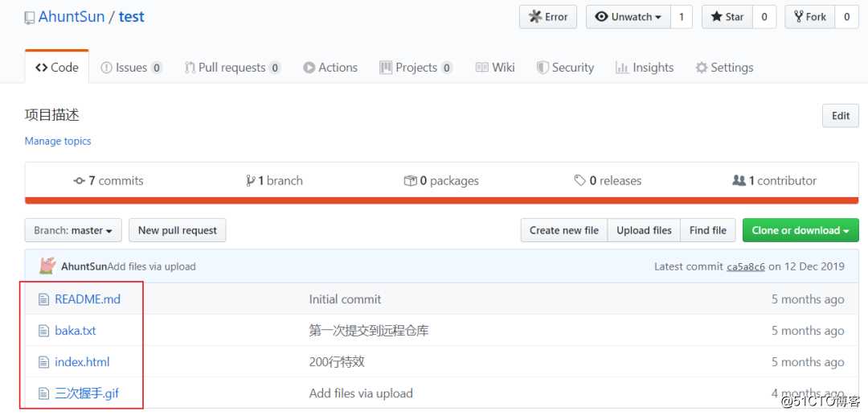Click the README.md row's 5 months ago timestamp
868x416 pixels.
pos(808,299)
